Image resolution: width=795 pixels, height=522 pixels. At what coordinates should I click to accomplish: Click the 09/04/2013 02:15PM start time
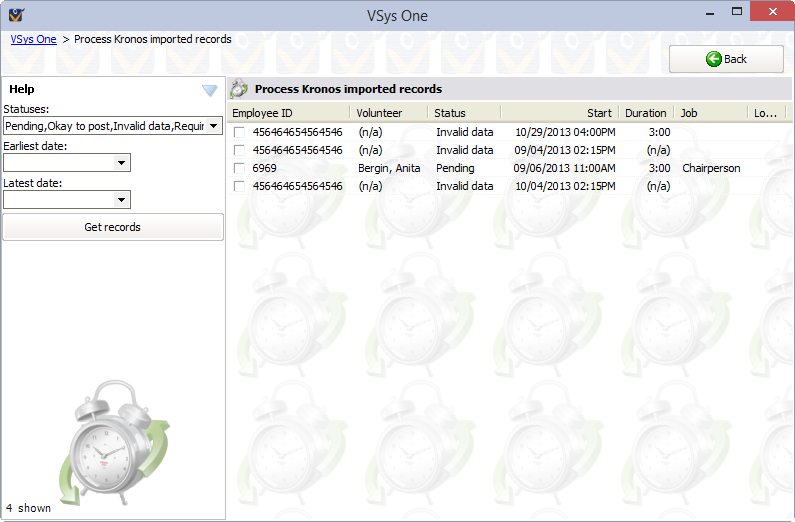[x=565, y=151]
